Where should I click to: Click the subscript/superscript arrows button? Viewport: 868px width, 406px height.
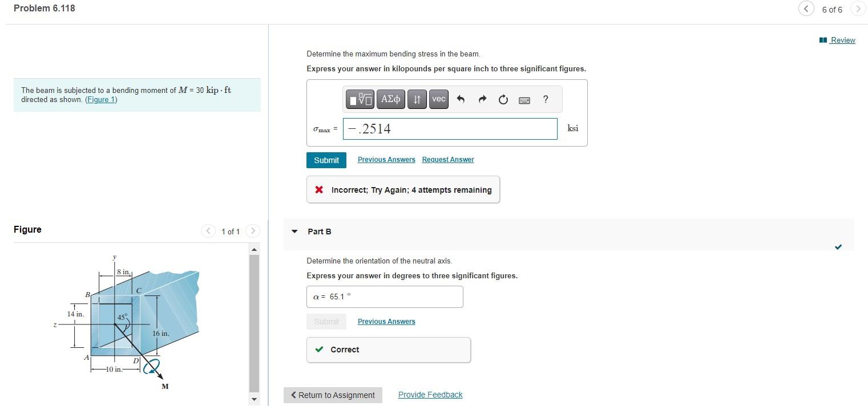point(417,99)
